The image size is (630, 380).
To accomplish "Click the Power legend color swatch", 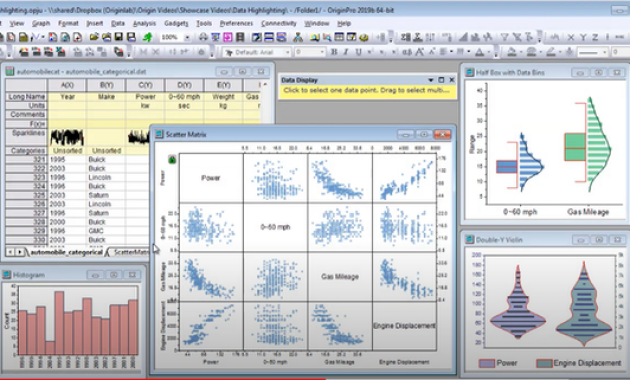I will coord(487,363).
